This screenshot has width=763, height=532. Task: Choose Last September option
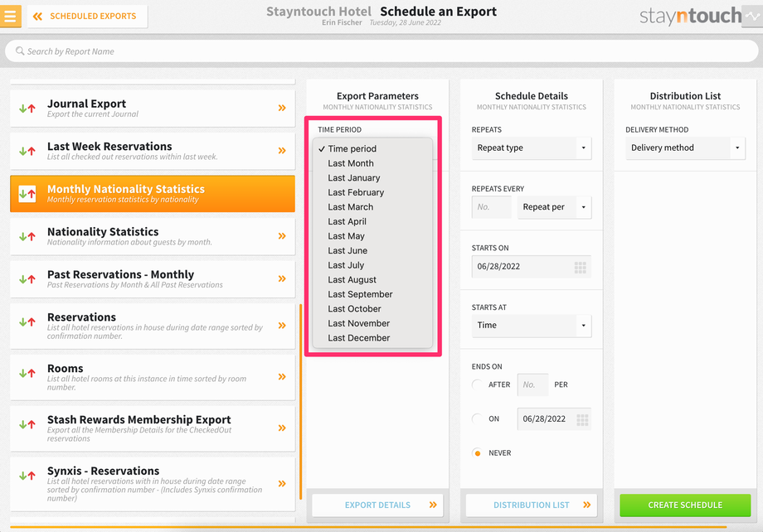372,295
